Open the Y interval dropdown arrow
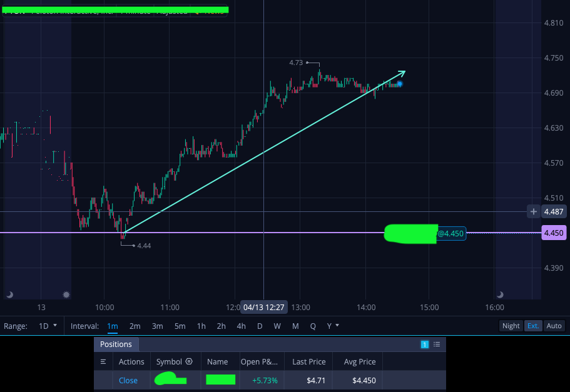 point(337,325)
